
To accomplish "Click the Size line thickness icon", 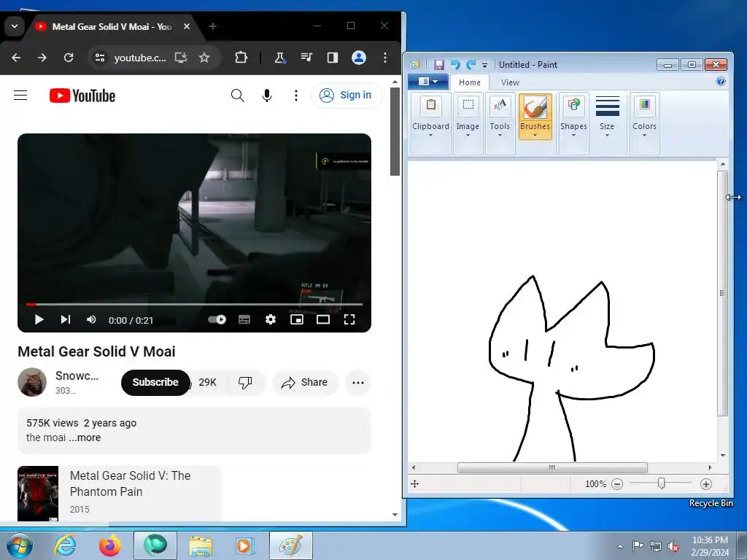I will [608, 106].
